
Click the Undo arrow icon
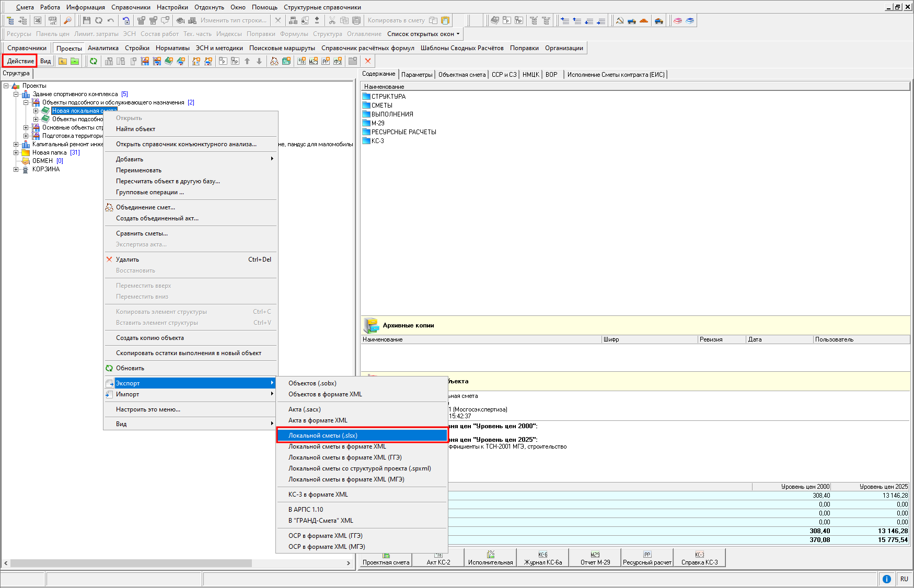pos(111,20)
